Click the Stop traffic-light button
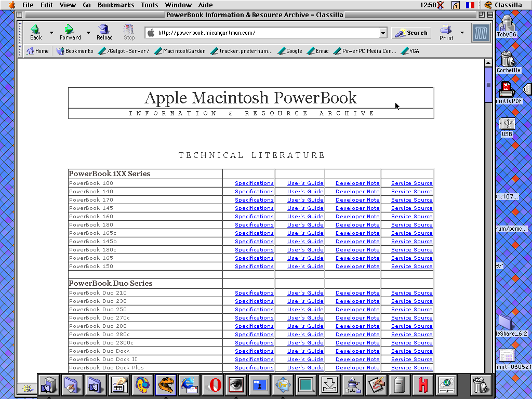Image resolution: width=532 pixels, height=399 pixels. tap(129, 32)
